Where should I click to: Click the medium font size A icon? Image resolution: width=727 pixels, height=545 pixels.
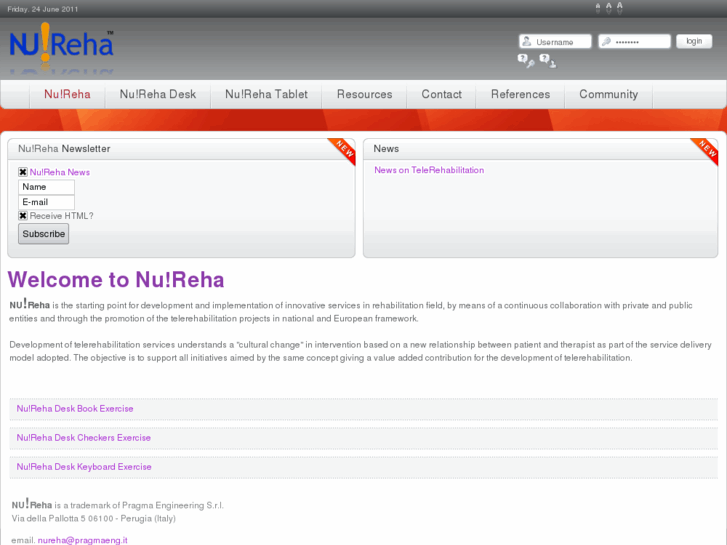pyautogui.click(x=608, y=8)
